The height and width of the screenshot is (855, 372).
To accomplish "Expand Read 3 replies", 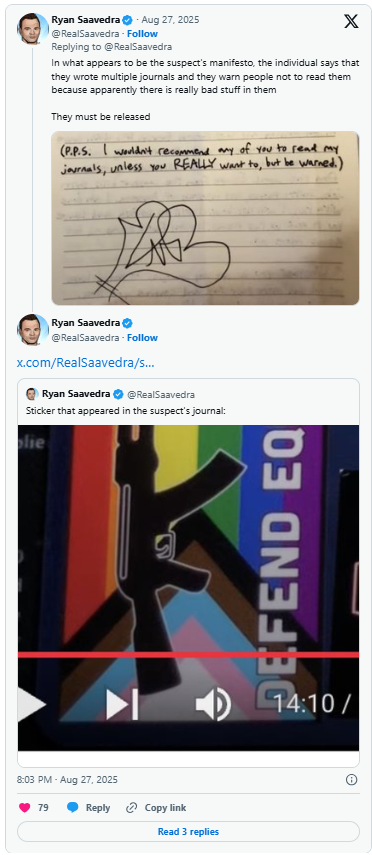I will 188,832.
